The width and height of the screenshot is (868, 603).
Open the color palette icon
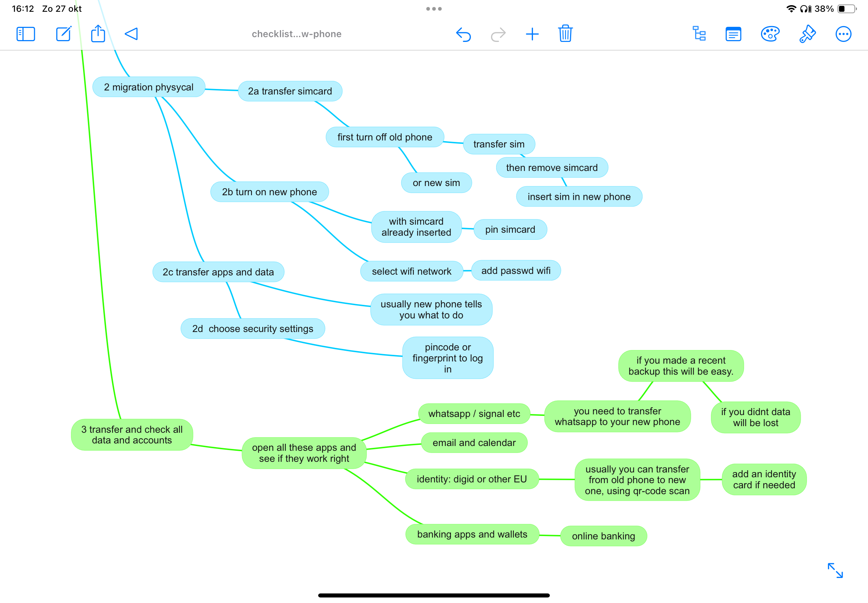770,33
